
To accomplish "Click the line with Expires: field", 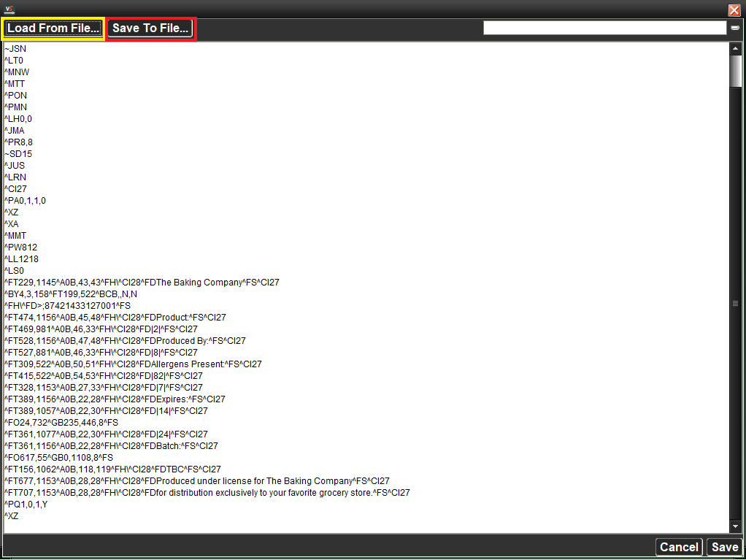I will click(x=115, y=399).
